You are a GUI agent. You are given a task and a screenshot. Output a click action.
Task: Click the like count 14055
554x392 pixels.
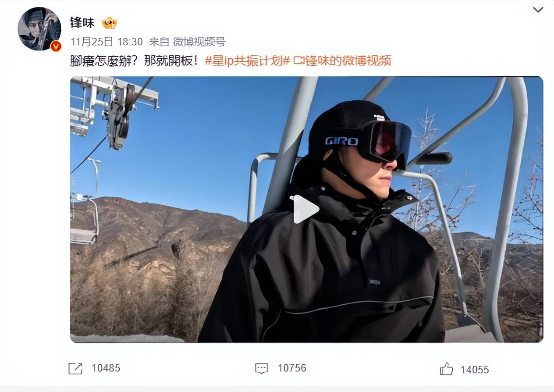pyautogui.click(x=474, y=370)
